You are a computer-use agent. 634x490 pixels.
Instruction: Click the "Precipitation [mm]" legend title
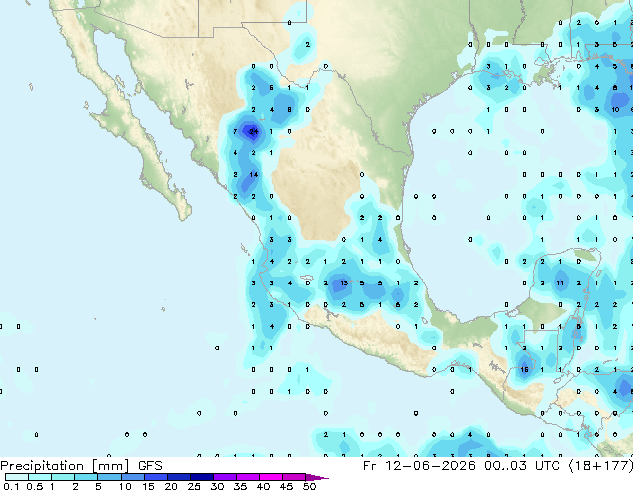[65, 466]
